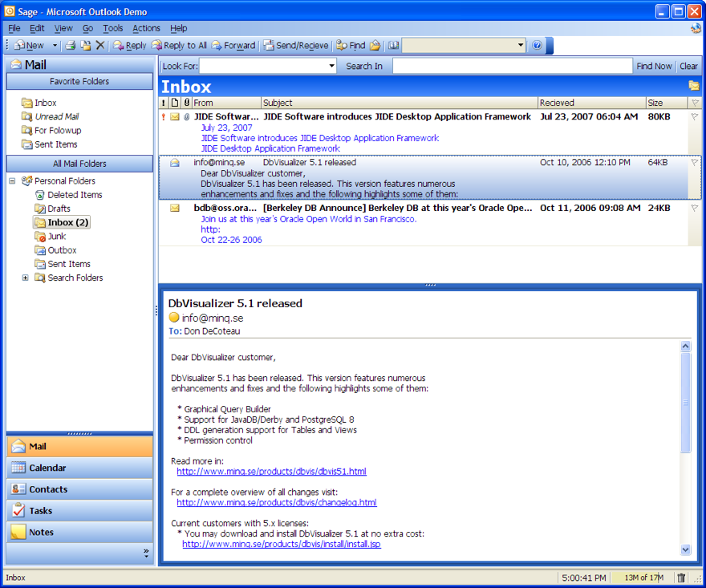Viewport: 706px width, 588px height.
Task: Select the Inbox (2) folder in the tree
Action: [62, 222]
